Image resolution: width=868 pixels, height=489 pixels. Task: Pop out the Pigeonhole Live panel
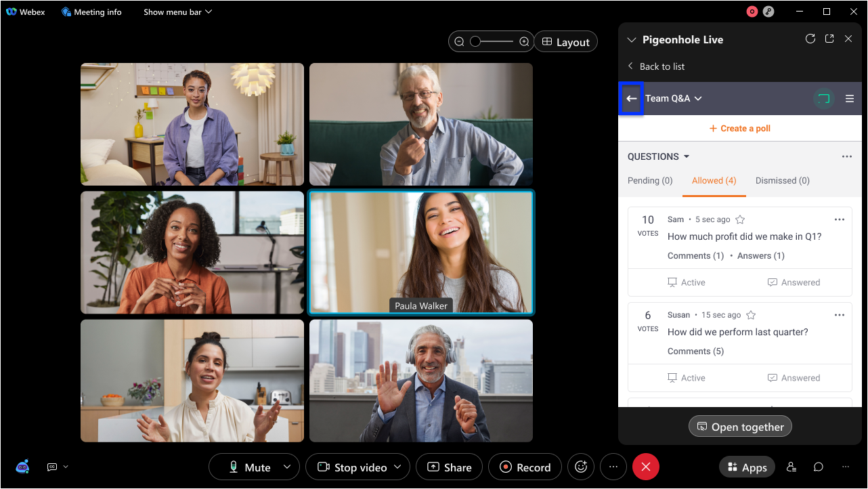pyautogui.click(x=829, y=39)
